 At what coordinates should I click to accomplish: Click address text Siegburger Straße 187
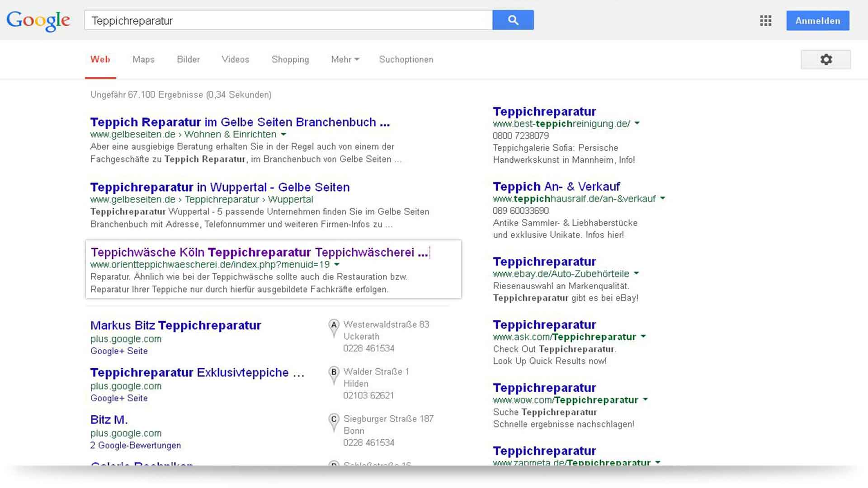point(388,419)
